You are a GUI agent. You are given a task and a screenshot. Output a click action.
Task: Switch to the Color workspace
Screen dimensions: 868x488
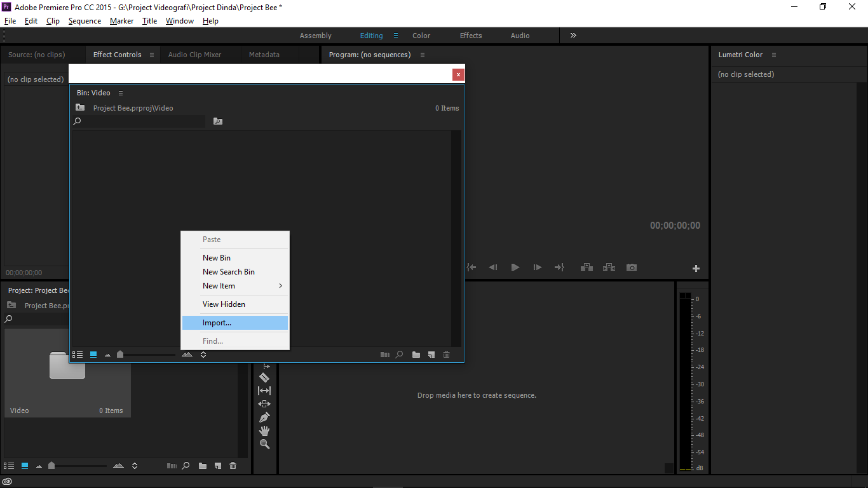(421, 36)
